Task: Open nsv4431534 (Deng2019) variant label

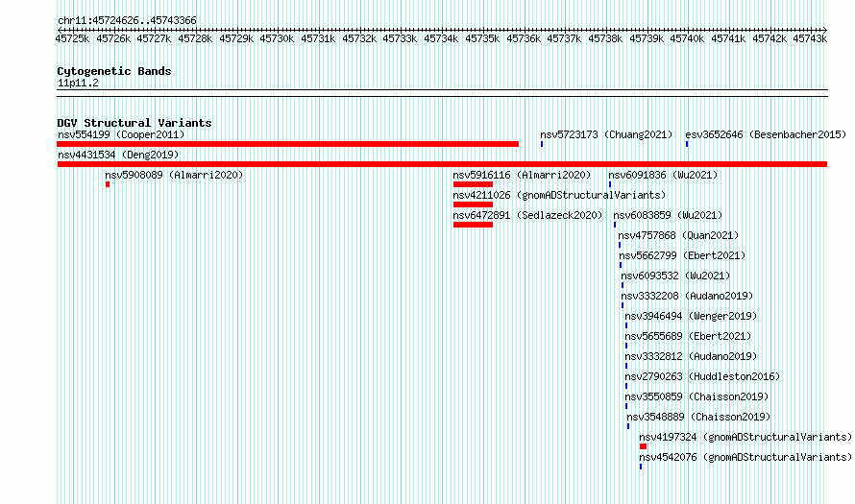Action: 118,155
